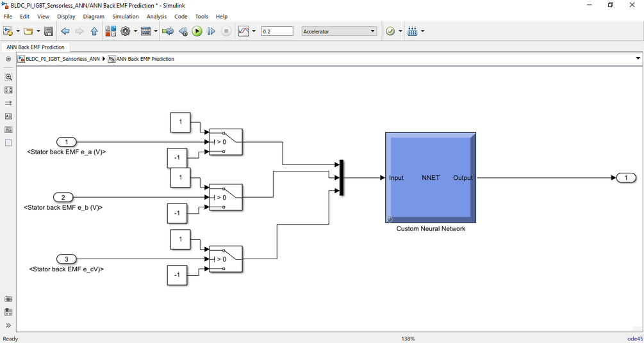Click the Step Forward button
This screenshot has width=644, height=343.
pyautogui.click(x=211, y=31)
